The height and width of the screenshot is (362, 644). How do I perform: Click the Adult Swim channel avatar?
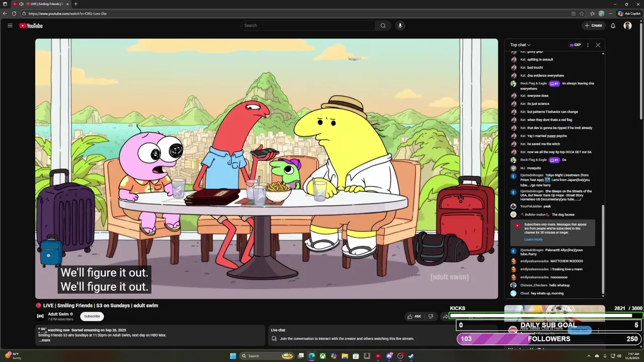40,316
